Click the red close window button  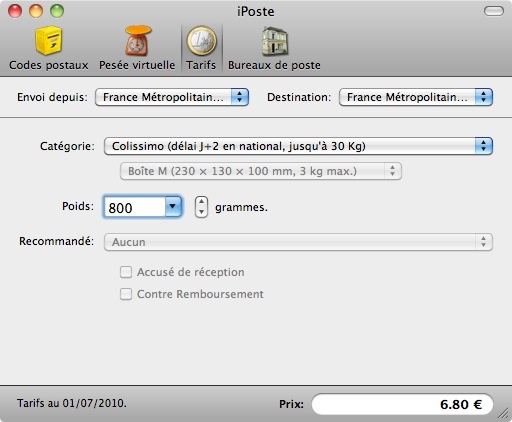(x=15, y=11)
